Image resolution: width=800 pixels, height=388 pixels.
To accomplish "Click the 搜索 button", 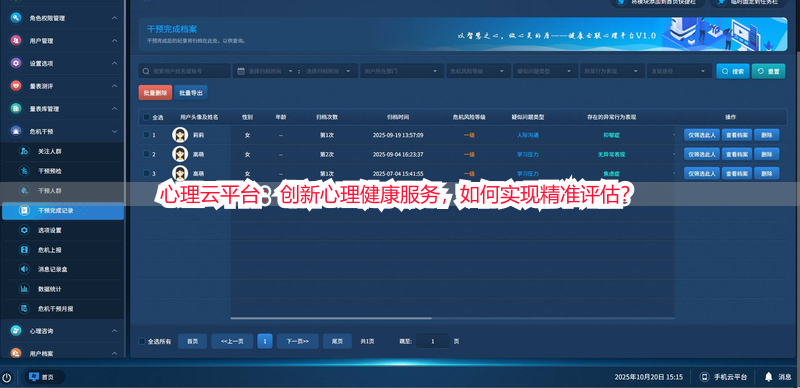I will 733,71.
